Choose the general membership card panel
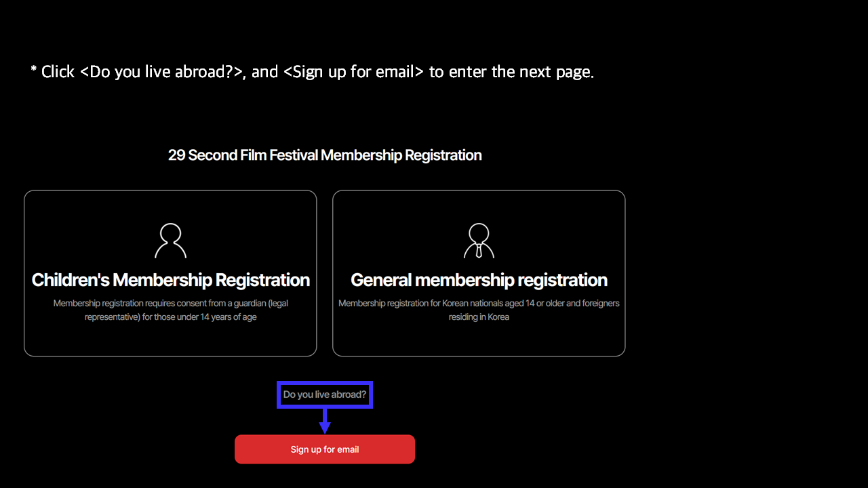The height and width of the screenshot is (488, 868). tap(479, 273)
